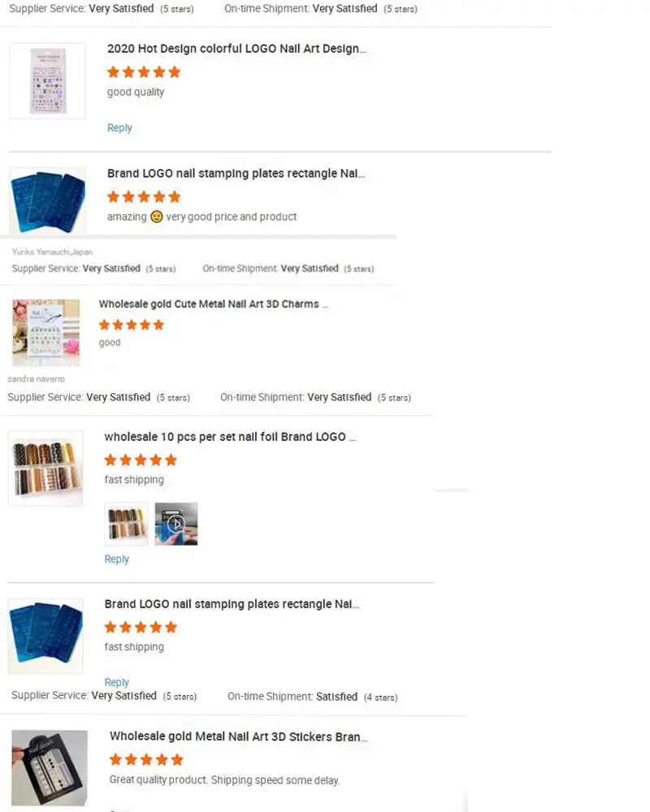Viewport: 650px width, 812px height.
Task: Open the gold Metal 3D Stickers thumbnail
Action: tap(50, 768)
